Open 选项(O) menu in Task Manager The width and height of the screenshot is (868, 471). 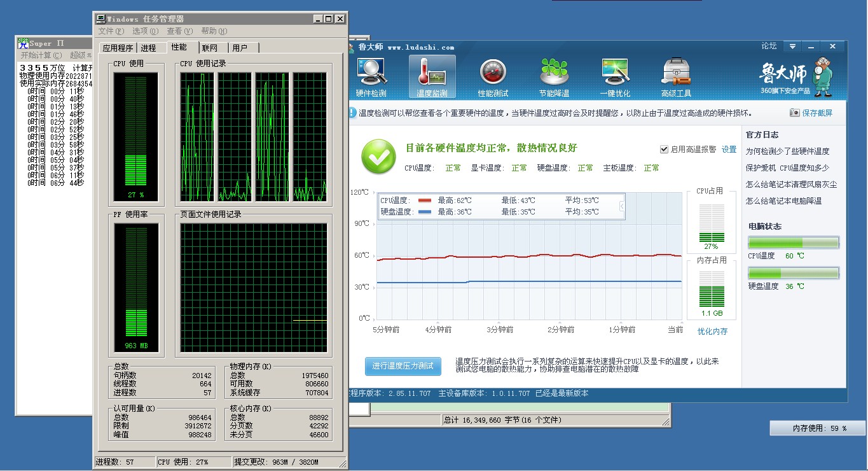[145, 31]
